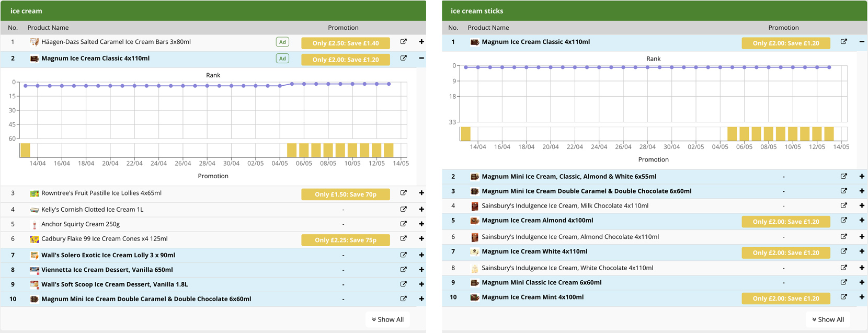The height and width of the screenshot is (333, 868).
Task: Open external link for Magnum Classic in ice cream panel
Action: click(x=403, y=58)
